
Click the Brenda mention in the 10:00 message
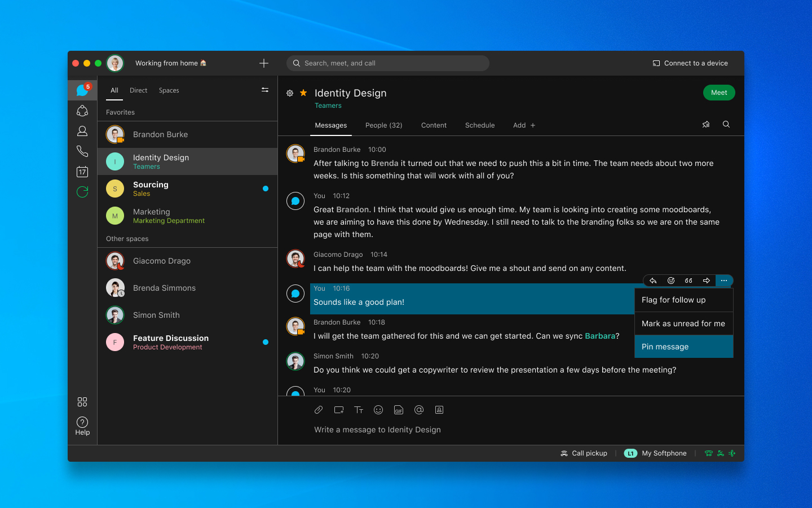[385, 163]
